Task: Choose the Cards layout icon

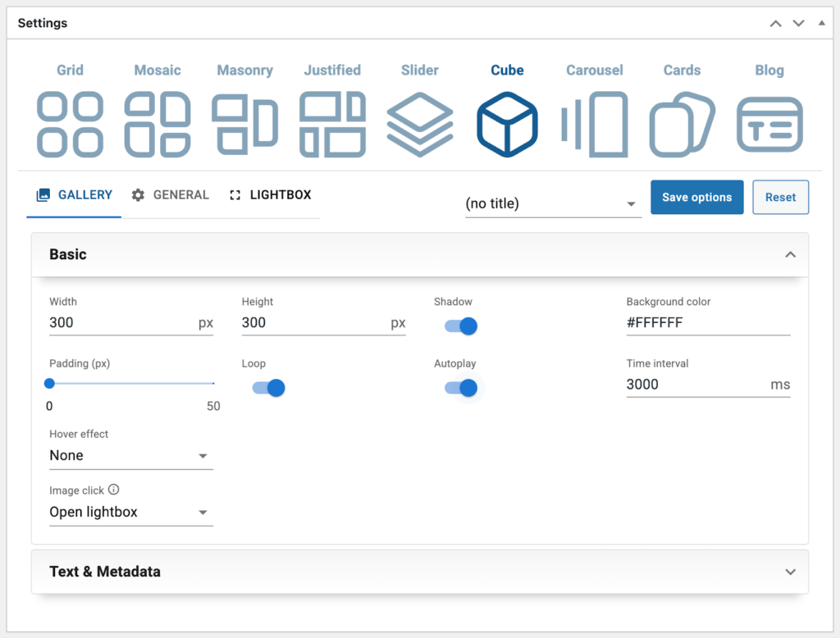Action: click(682, 124)
